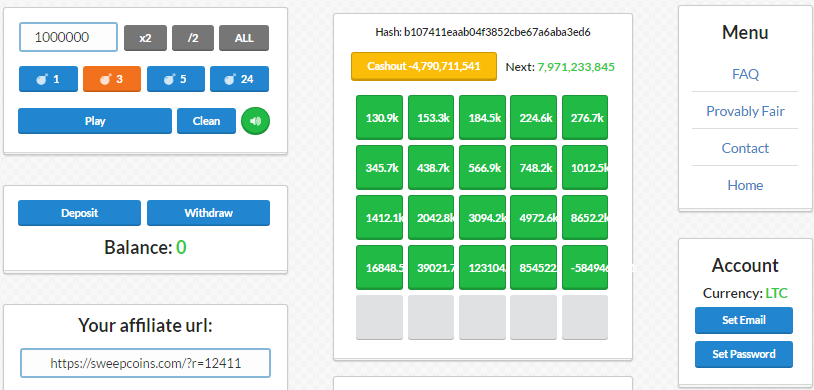Start a game with Play button
The height and width of the screenshot is (390, 814).
point(95,121)
